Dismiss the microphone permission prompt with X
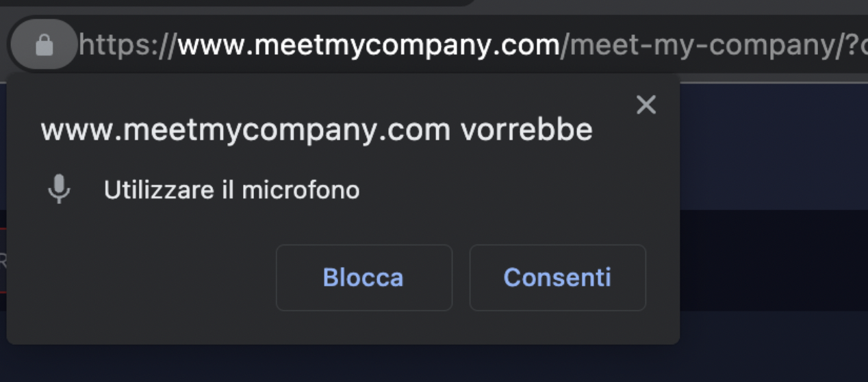The image size is (868, 382). point(646,105)
